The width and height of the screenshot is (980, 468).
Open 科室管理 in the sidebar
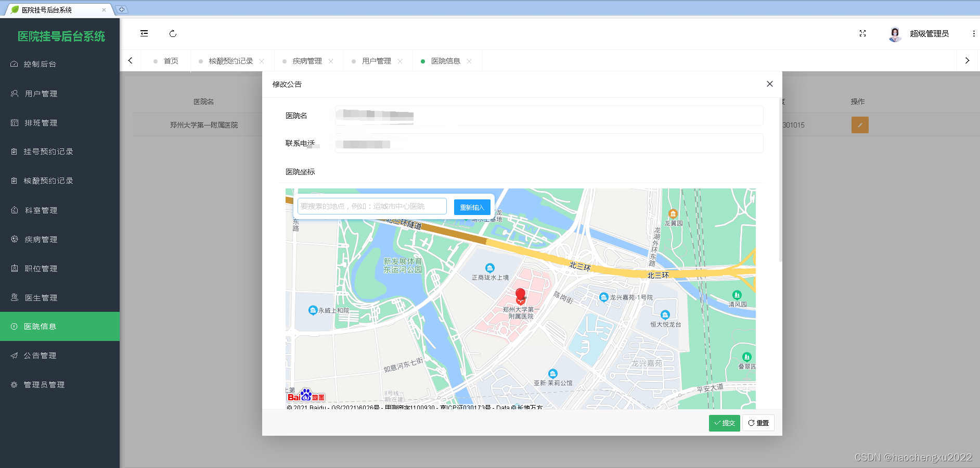click(60, 210)
